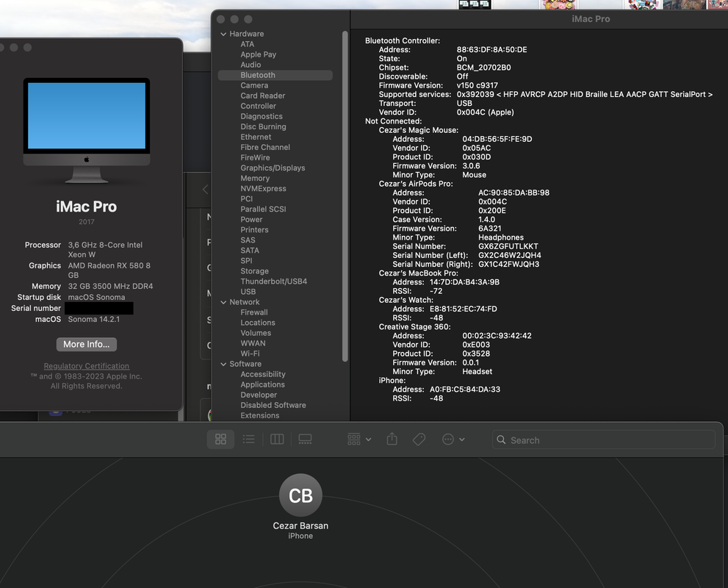Image resolution: width=728 pixels, height=588 pixels.
Task: Click the System Information sidebar scrollbar
Action: tap(345, 196)
